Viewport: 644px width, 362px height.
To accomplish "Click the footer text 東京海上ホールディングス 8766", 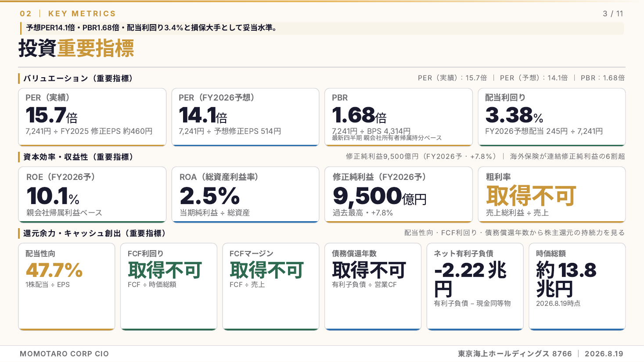I will (515, 354).
